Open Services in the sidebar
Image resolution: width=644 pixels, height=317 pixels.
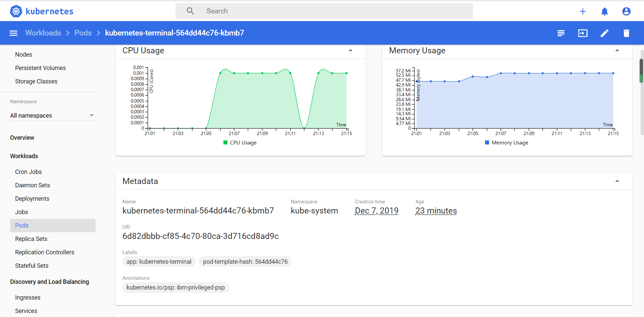point(26,311)
